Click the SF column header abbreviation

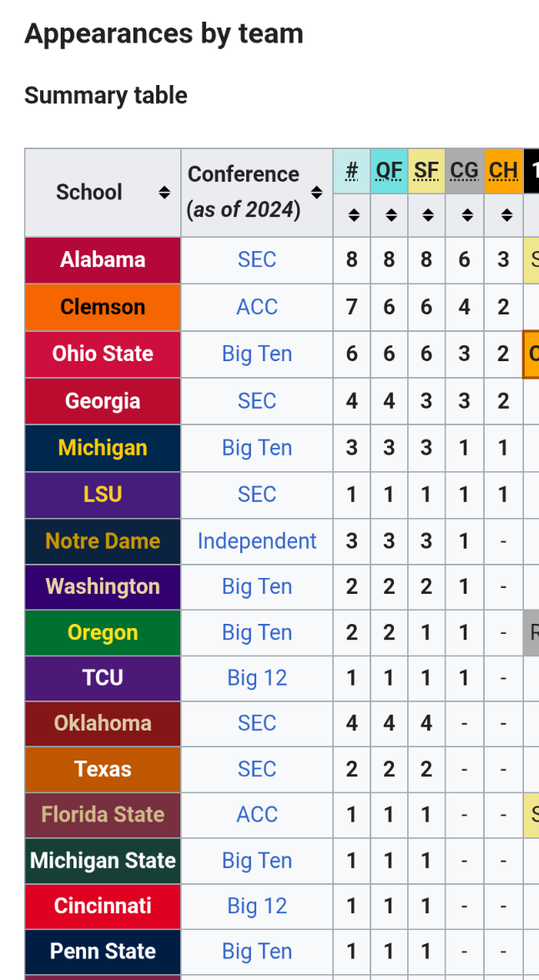[426, 170]
